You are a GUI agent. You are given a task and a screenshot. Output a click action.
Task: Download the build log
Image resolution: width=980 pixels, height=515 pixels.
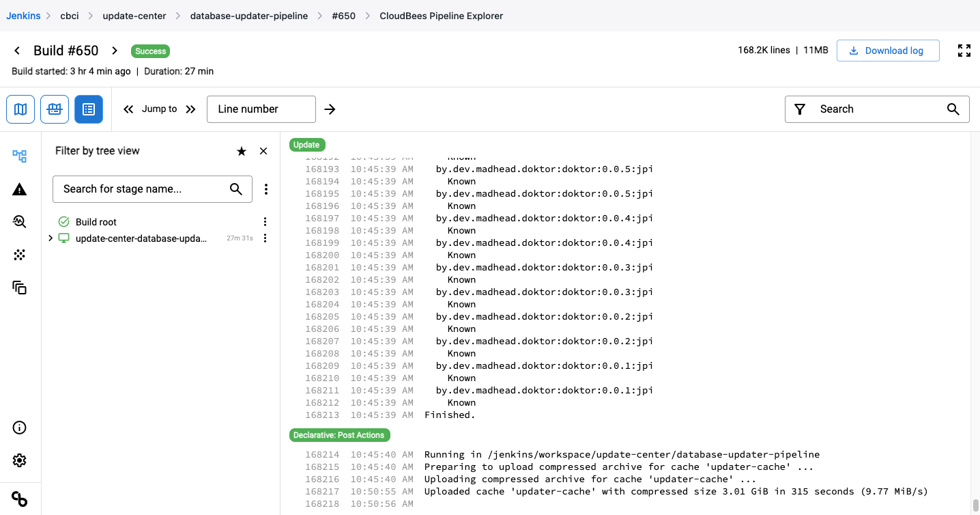[x=888, y=51]
